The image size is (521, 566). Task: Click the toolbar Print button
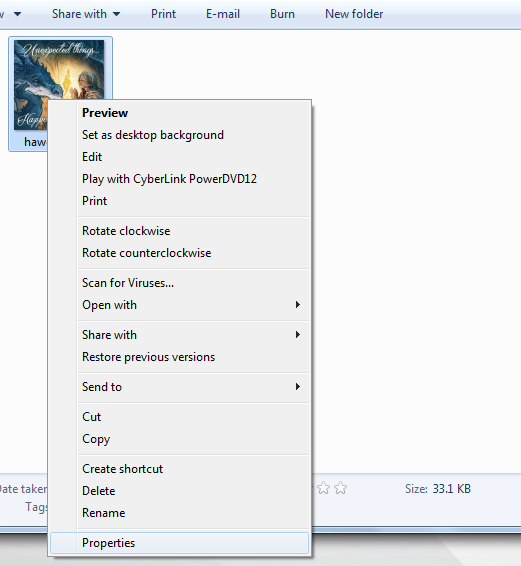click(x=163, y=14)
